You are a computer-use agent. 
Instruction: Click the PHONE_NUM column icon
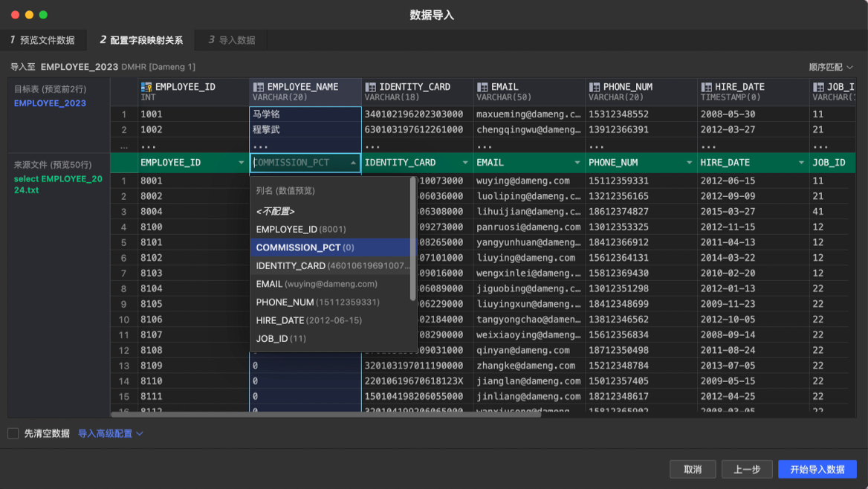click(594, 88)
